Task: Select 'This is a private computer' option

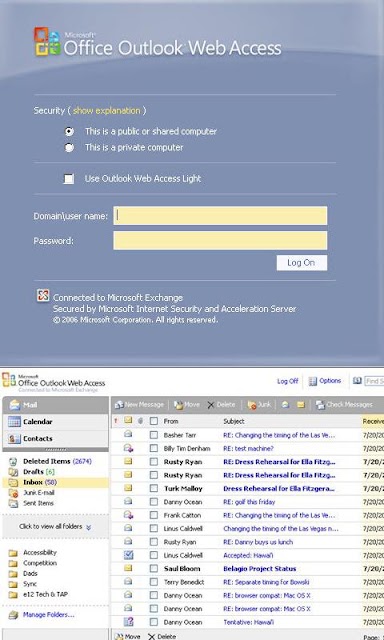Action: [69, 147]
